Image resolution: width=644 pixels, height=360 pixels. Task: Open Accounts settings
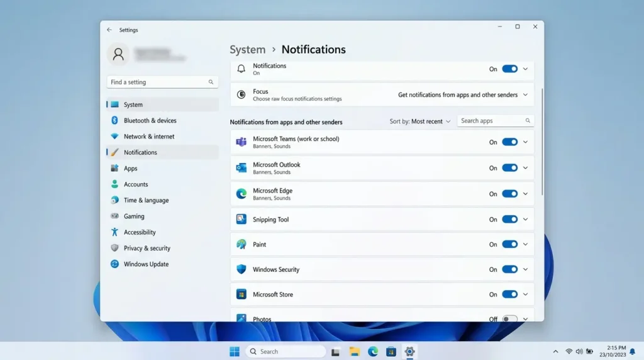163,184
